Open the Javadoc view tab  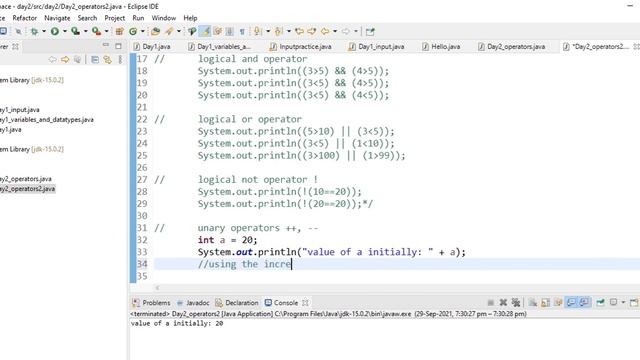click(193, 303)
